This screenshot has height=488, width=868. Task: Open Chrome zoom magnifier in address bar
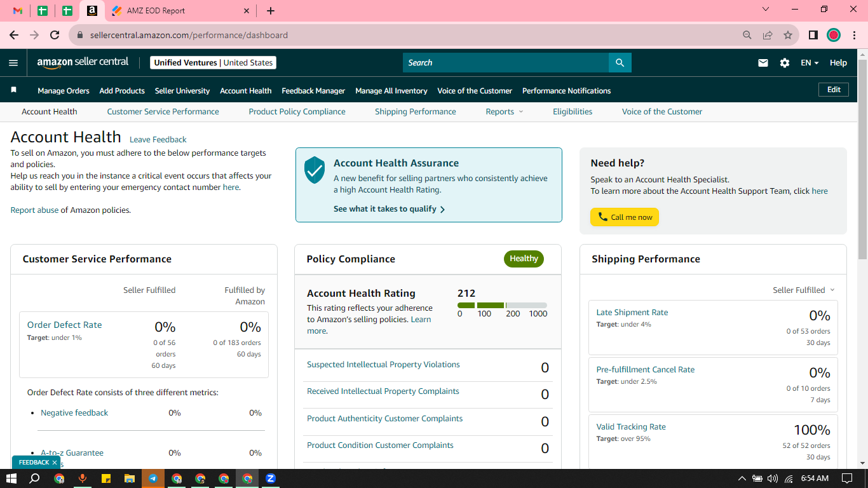[x=747, y=35]
